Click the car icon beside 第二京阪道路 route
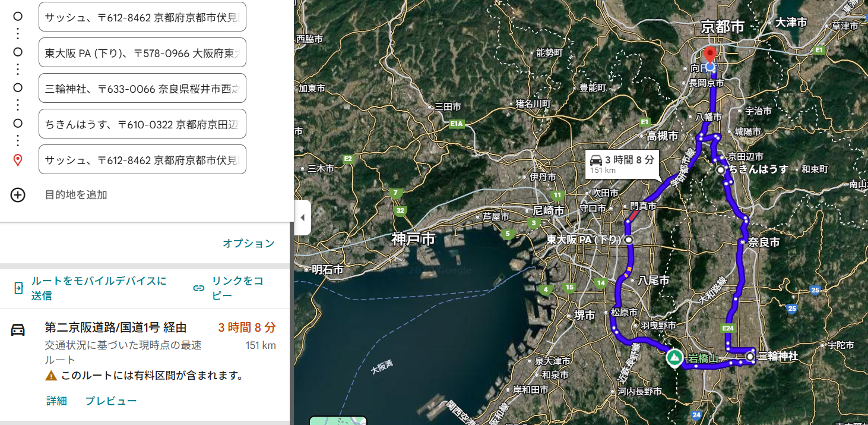 18,330
